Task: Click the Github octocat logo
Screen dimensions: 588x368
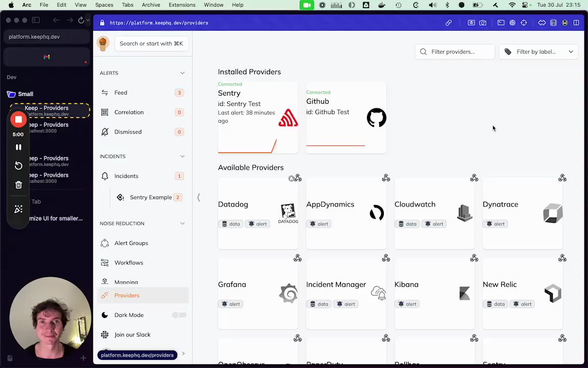Action: click(377, 118)
